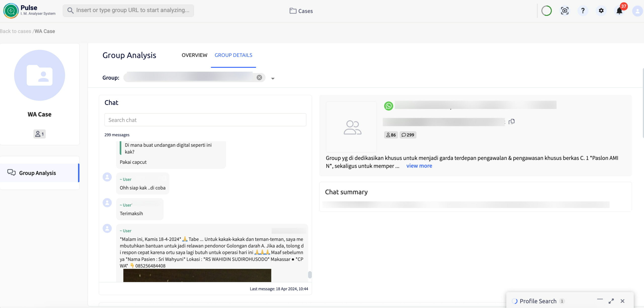Copy group link with copy icon
The width and height of the screenshot is (644, 308).
pos(511,122)
